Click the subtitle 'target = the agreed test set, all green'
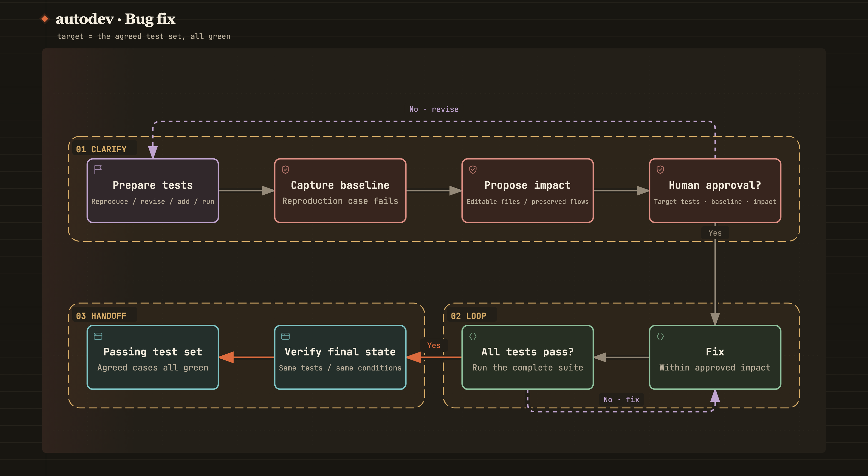This screenshot has width=868, height=476. 144,36
